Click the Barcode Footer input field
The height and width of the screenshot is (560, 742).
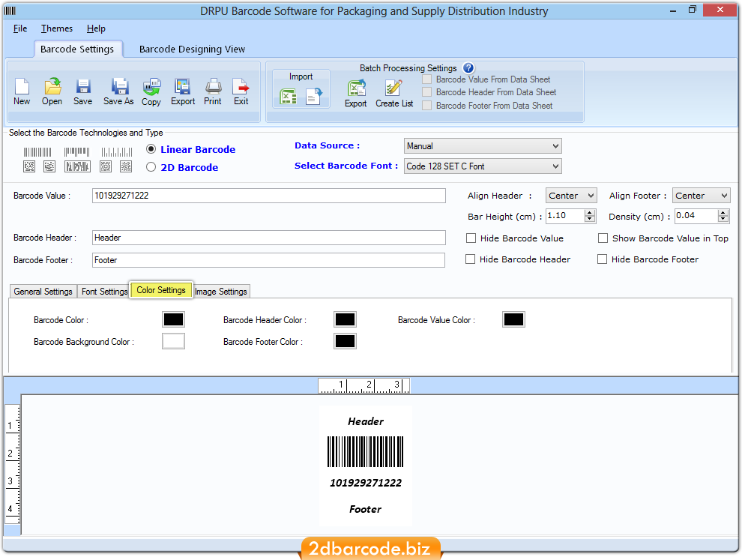268,260
